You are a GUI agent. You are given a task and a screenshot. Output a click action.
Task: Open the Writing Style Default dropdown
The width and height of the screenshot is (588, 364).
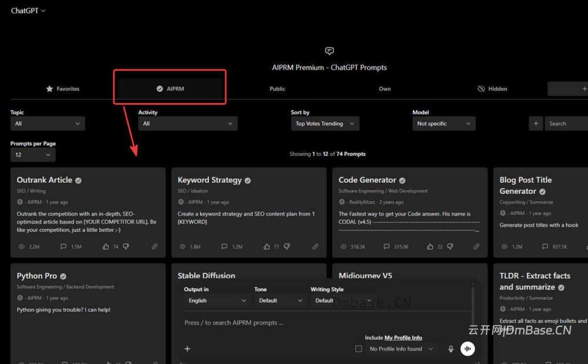(x=343, y=300)
